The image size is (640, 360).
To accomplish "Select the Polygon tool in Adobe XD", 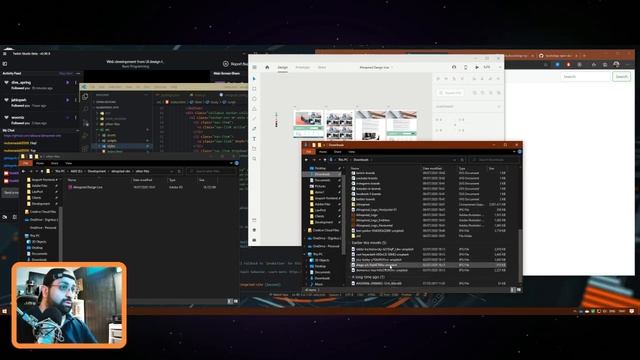I will [254, 109].
